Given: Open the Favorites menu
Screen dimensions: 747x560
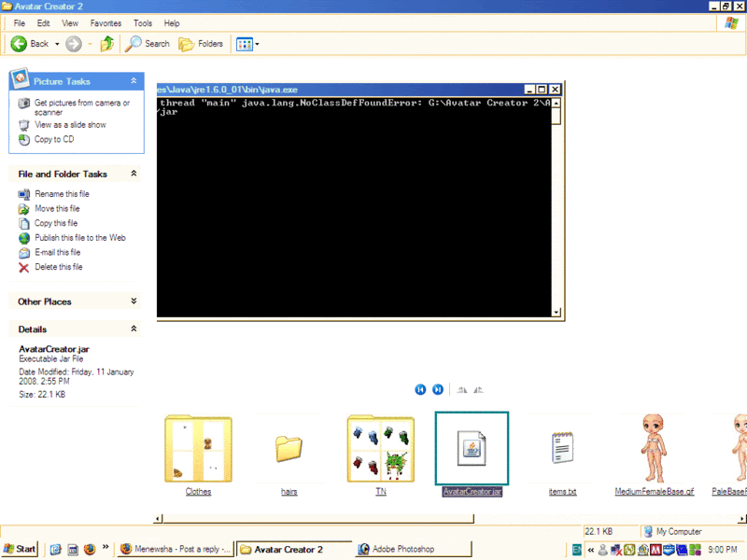Looking at the screenshot, I should (x=106, y=22).
